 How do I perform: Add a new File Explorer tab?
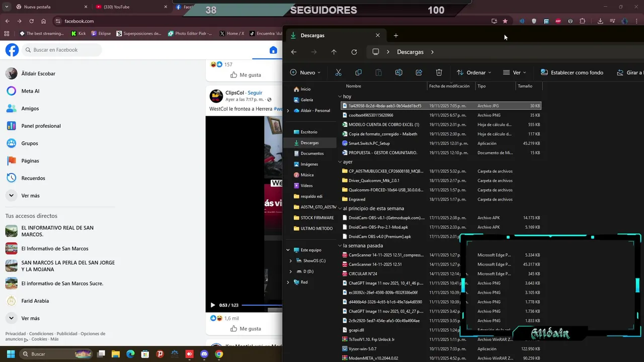(x=396, y=35)
